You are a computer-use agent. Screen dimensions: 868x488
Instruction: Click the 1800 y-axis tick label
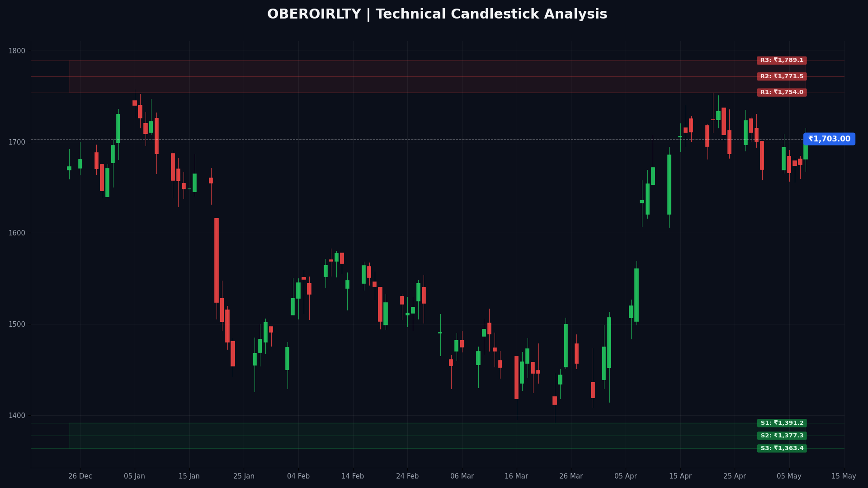pos(17,51)
